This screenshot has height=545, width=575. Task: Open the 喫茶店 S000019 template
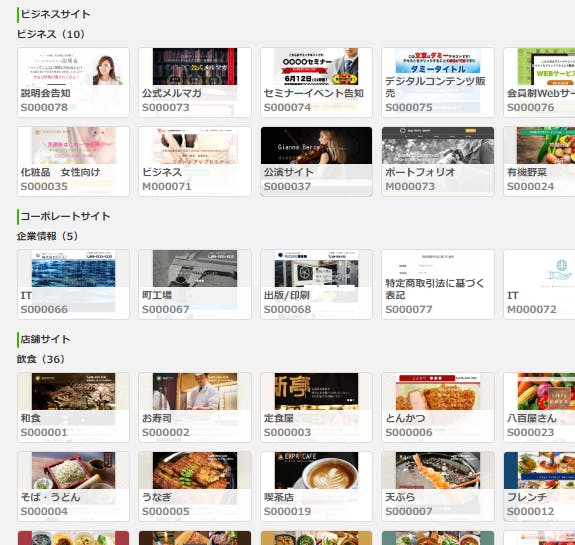tap(316, 486)
